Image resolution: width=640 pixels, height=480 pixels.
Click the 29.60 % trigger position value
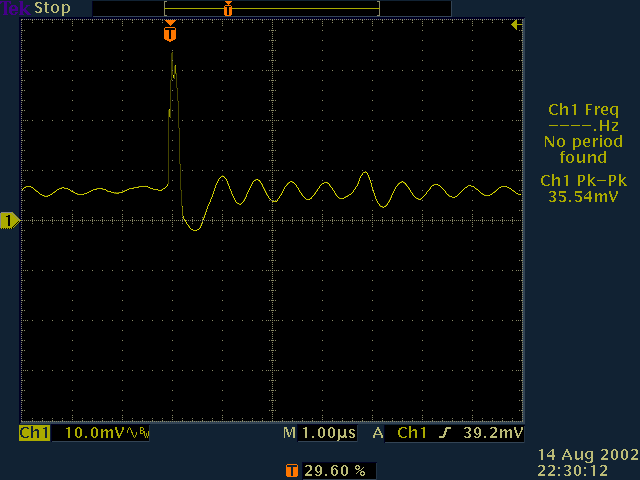point(333,469)
